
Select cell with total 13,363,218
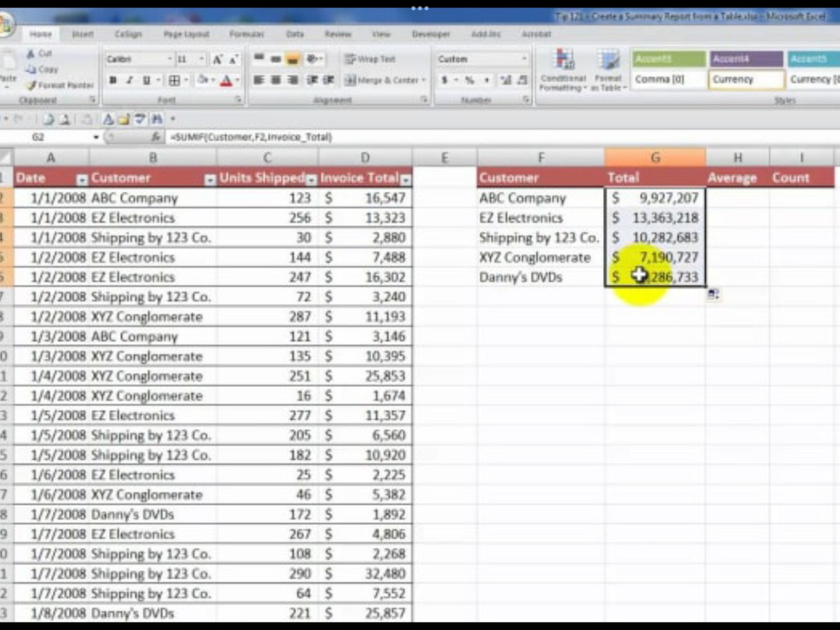point(655,218)
